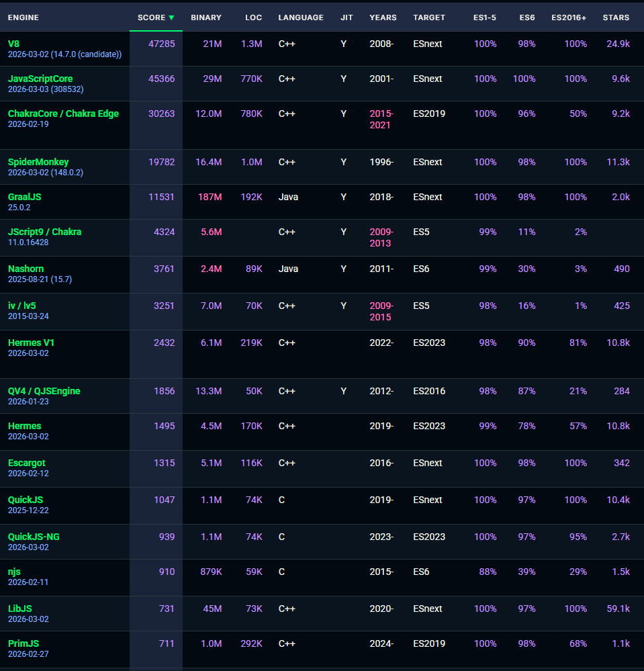Viewport: 644px width, 671px height.
Task: Sort table by BINARY column header
Action: (205, 17)
